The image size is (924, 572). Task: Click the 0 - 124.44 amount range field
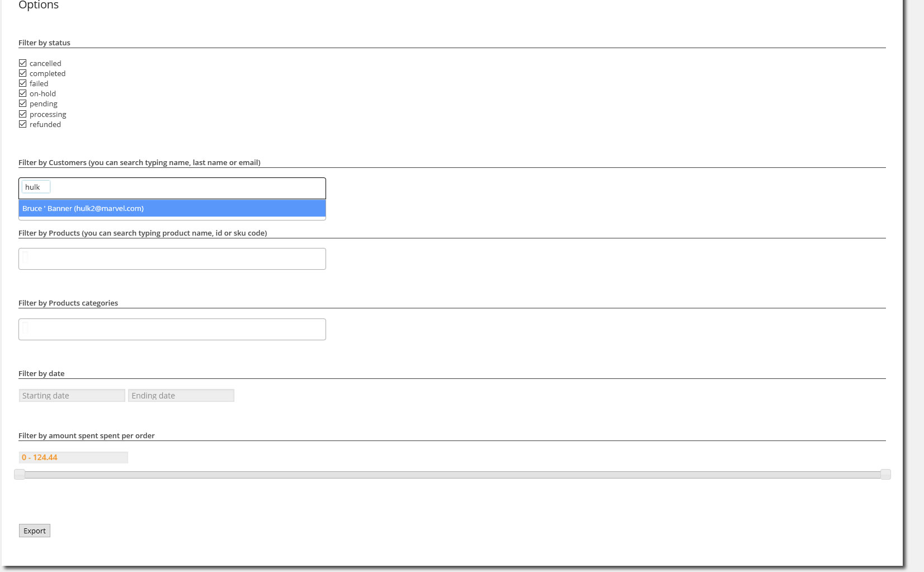pos(73,457)
